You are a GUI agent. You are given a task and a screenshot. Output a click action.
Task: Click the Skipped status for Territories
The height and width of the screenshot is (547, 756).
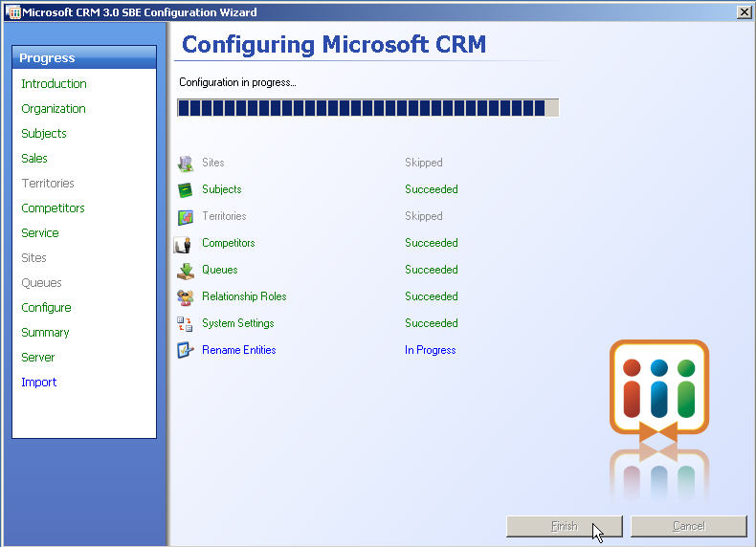point(424,216)
